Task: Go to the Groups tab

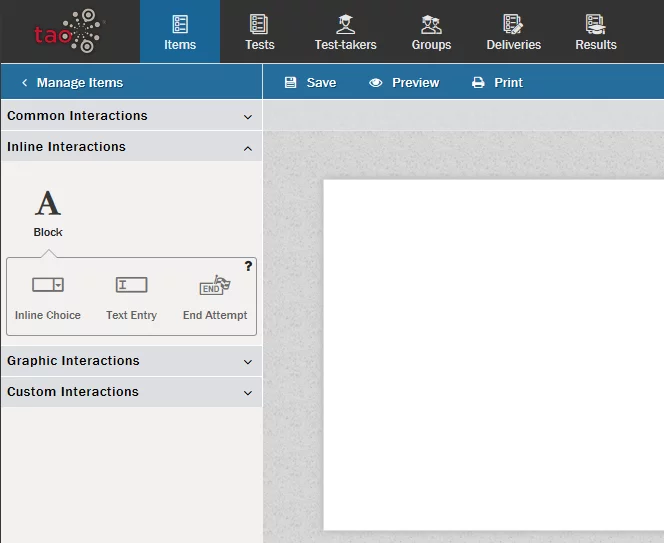Action: [431, 32]
